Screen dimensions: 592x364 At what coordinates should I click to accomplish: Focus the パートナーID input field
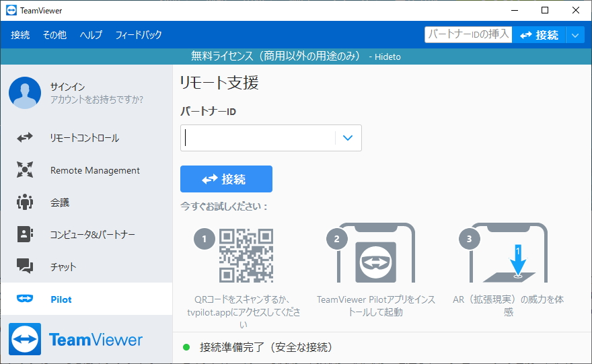[258, 138]
